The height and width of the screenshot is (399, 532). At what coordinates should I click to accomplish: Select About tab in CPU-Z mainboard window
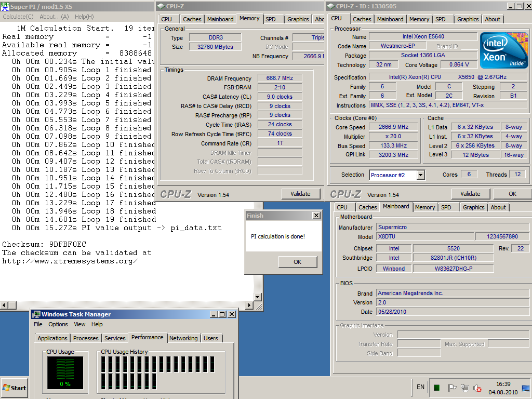pyautogui.click(x=498, y=207)
